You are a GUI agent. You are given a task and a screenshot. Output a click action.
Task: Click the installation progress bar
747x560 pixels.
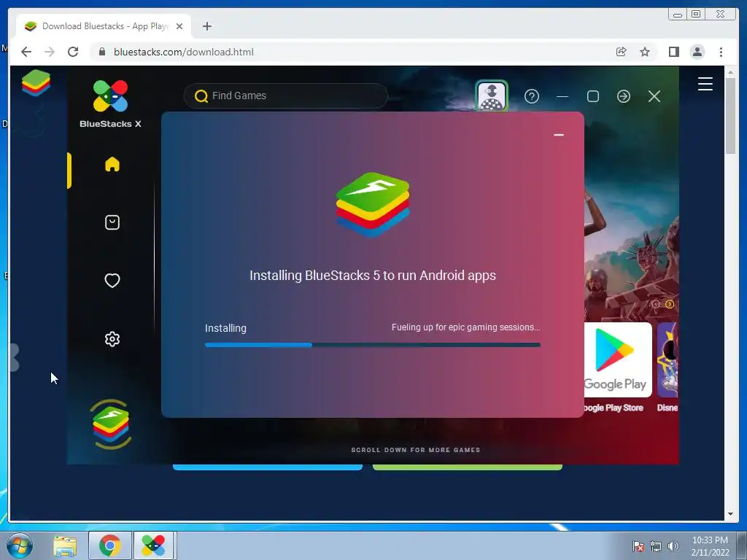pos(373,345)
